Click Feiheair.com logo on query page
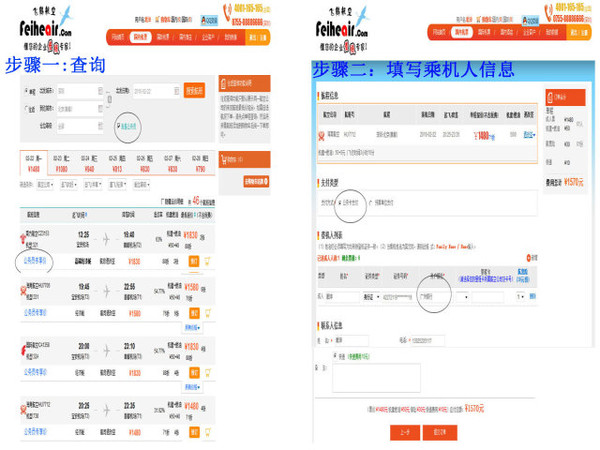Viewport: 600px width, 450px height. (x=47, y=28)
